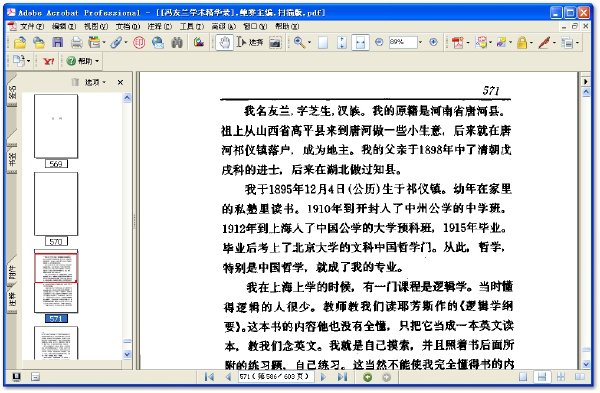Click the Create PDF icon

(458, 42)
